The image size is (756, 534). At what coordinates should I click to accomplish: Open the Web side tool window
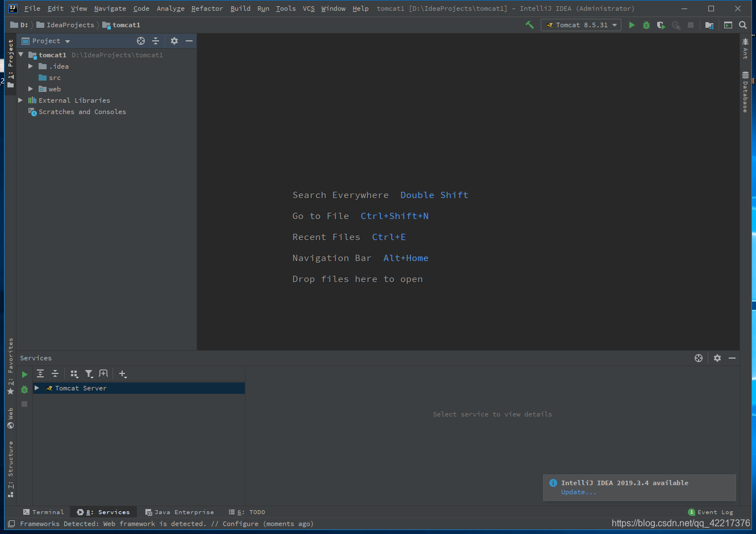click(x=10, y=418)
